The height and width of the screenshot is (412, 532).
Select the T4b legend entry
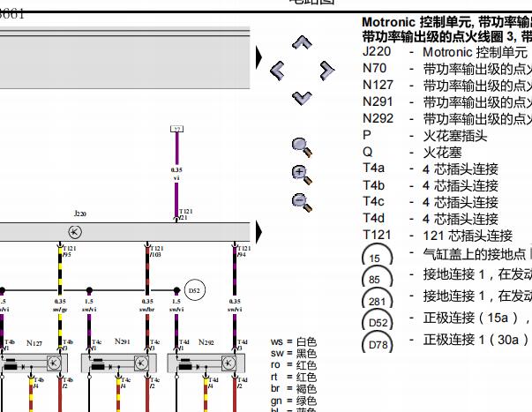[x=431, y=185]
